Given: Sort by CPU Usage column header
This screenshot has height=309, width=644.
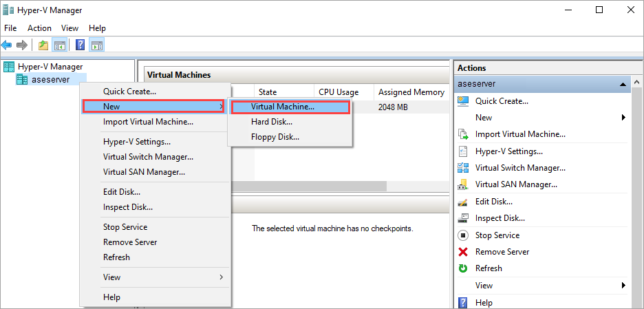Looking at the screenshot, I should tap(344, 92).
